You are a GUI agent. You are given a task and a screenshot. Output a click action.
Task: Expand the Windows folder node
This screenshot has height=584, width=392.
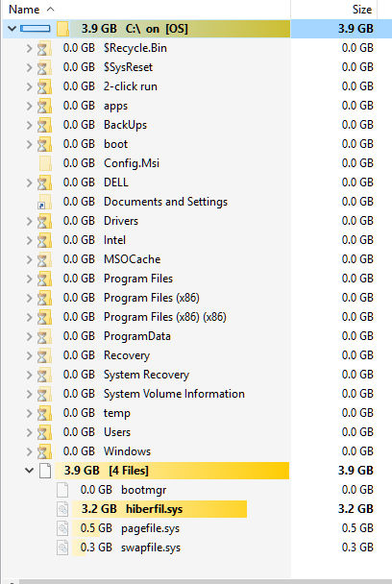pos(29,451)
